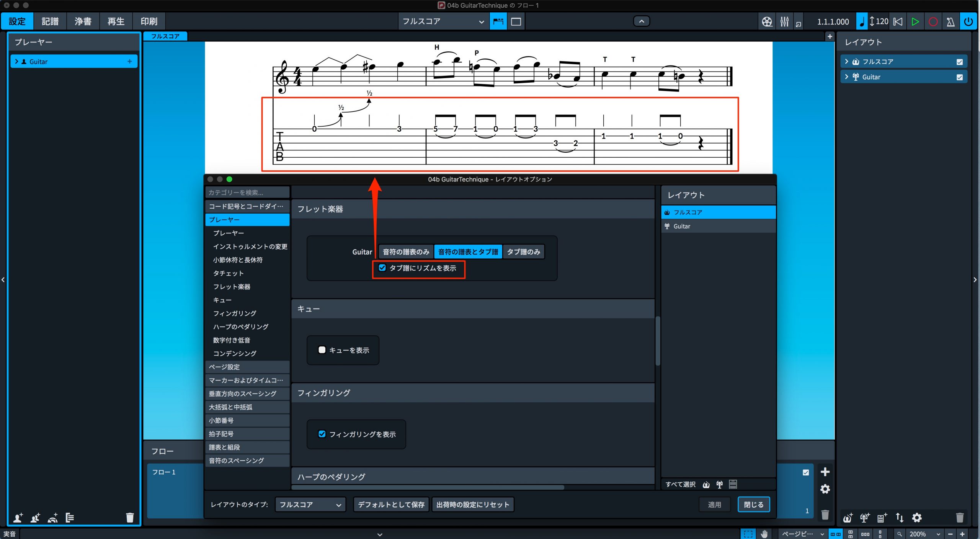The image size is (980, 539).
Task: Open the Page Setup category in dialog
Action: (247, 367)
